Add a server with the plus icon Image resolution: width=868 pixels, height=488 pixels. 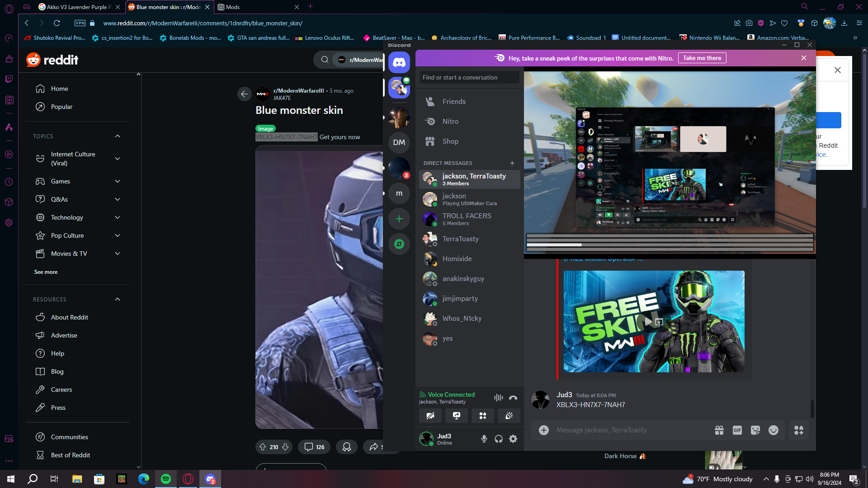[x=399, y=219]
